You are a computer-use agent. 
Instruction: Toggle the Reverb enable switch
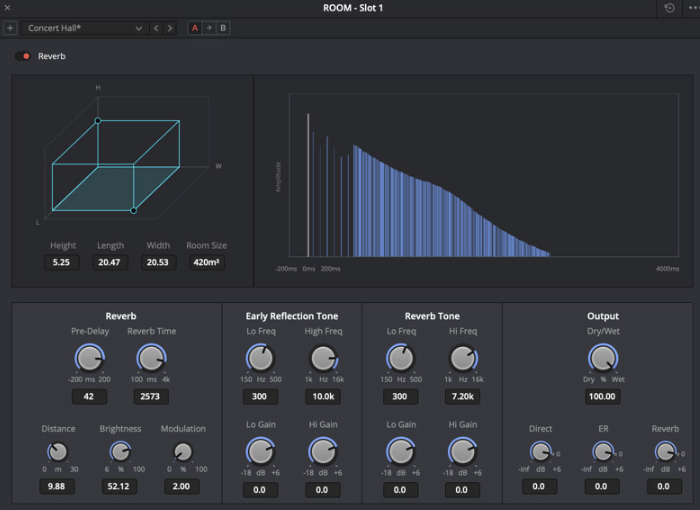tap(23, 56)
